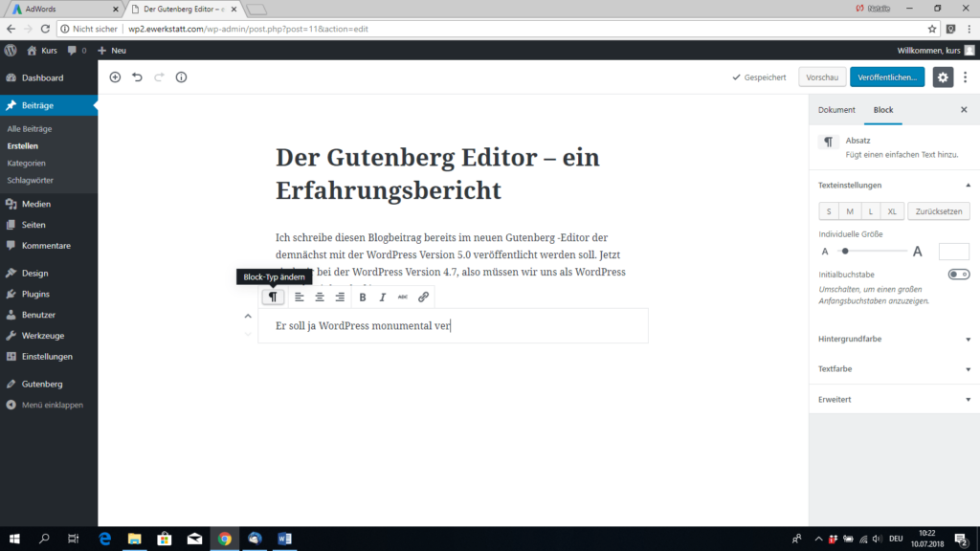Image resolution: width=980 pixels, height=551 pixels.
Task: Expand the Hintergrundfarbe section
Action: pos(895,339)
